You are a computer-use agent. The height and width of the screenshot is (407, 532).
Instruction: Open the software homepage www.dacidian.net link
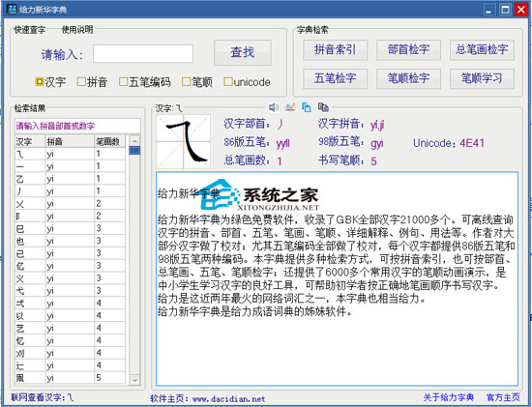point(228,399)
